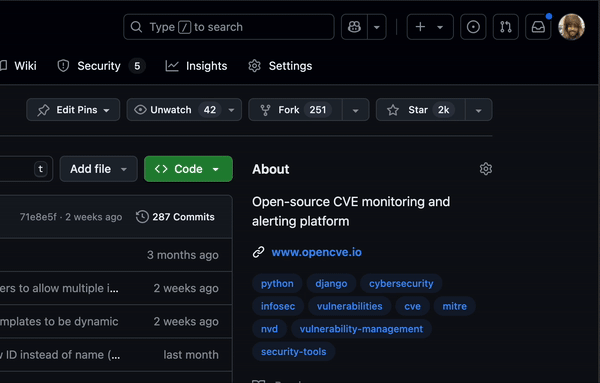Click the watchers count 42
This screenshot has width=600, height=383.
coord(210,110)
